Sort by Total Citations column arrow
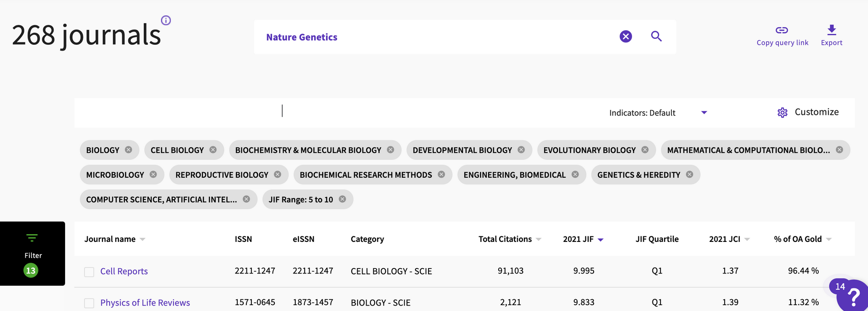 click(538, 240)
